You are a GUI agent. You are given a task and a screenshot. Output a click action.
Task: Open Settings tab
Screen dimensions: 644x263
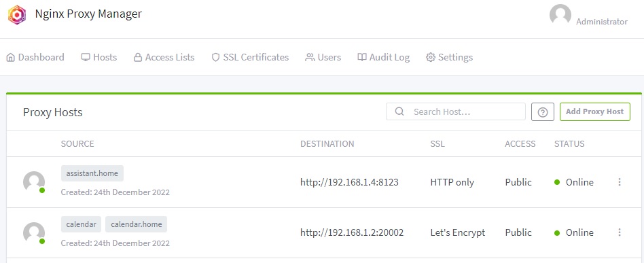pyautogui.click(x=449, y=57)
